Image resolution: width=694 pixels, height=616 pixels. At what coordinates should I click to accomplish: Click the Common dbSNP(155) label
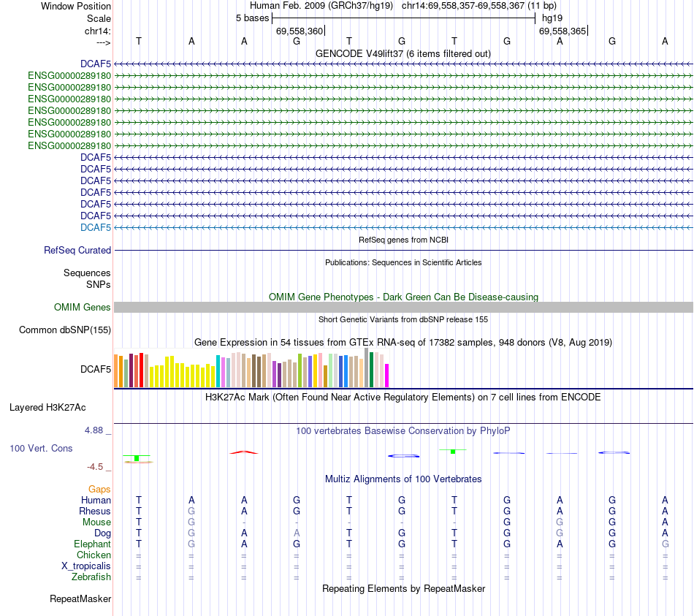pyautogui.click(x=65, y=330)
